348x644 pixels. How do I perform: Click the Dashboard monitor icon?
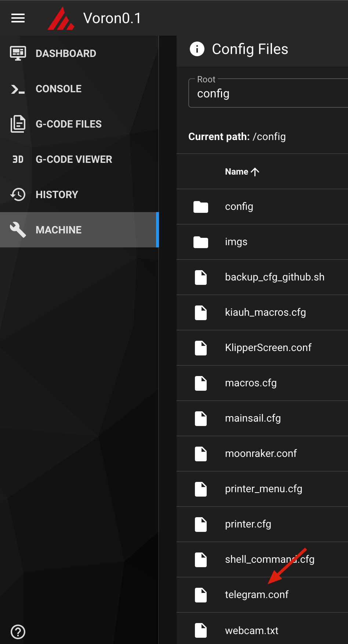click(x=18, y=53)
